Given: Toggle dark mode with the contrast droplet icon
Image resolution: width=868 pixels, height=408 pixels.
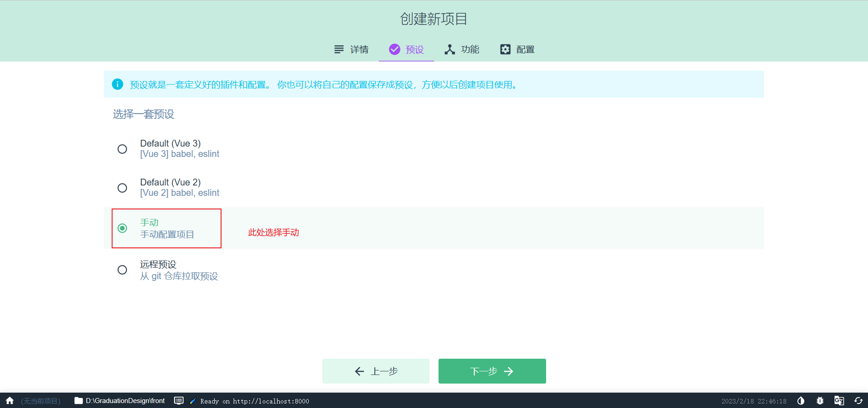Looking at the screenshot, I should click(x=800, y=401).
